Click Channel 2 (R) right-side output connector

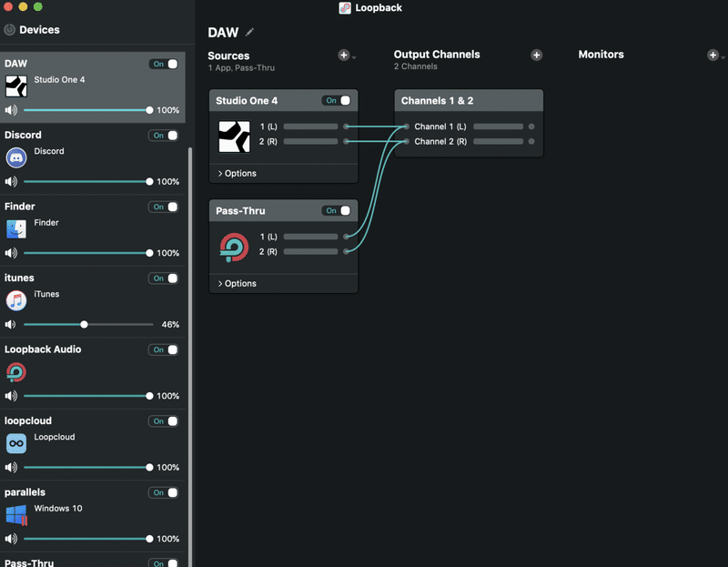point(531,141)
